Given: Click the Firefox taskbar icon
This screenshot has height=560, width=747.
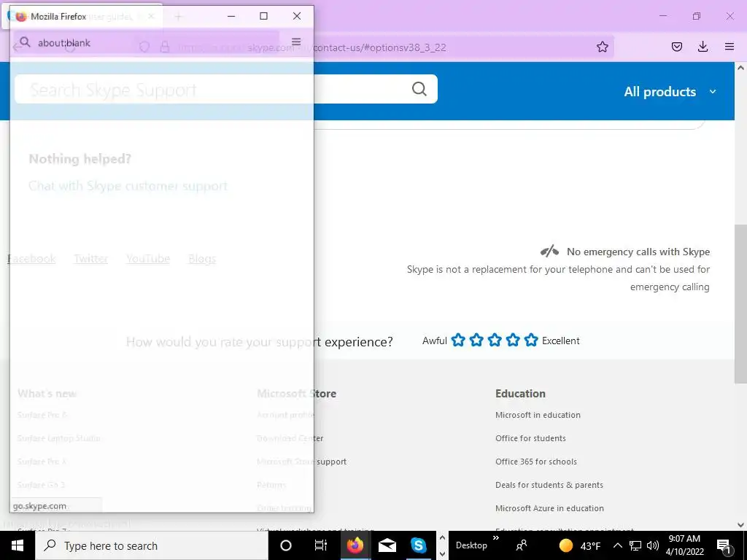Looking at the screenshot, I should coord(355,545).
